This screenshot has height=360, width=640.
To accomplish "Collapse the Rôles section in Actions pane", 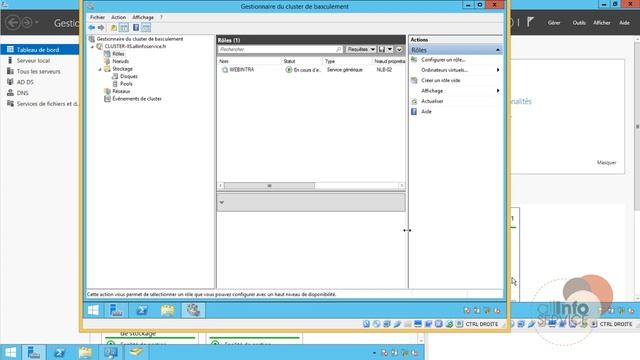I will 498,50.
